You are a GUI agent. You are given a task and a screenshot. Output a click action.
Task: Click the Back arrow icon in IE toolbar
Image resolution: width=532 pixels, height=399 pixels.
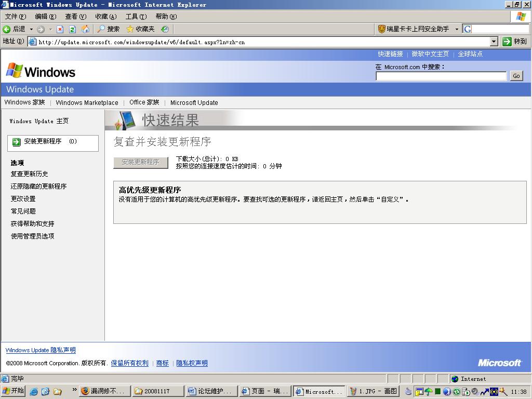6,29
